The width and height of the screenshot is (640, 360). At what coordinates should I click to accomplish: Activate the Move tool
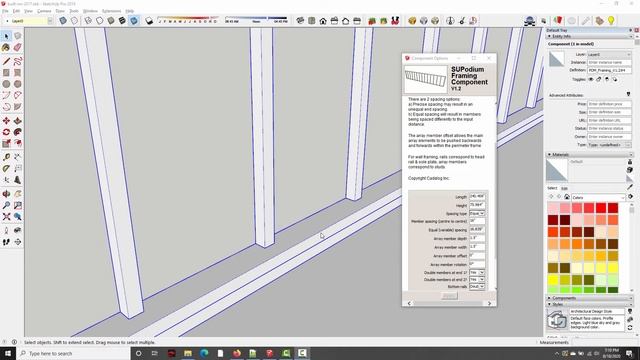(x=6, y=121)
